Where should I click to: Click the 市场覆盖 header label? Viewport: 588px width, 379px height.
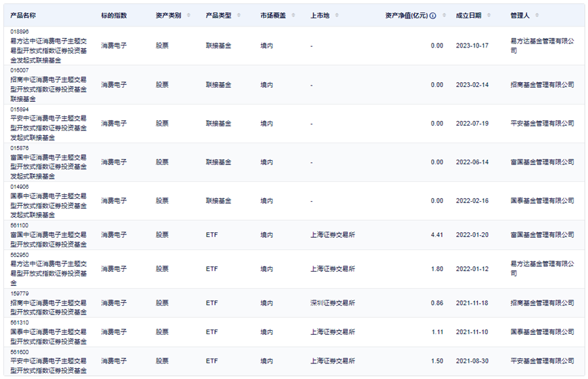pyautogui.click(x=273, y=16)
